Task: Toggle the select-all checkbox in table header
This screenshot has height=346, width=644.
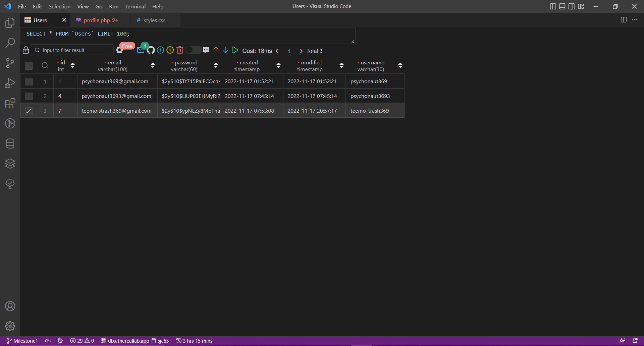Action: point(29,66)
